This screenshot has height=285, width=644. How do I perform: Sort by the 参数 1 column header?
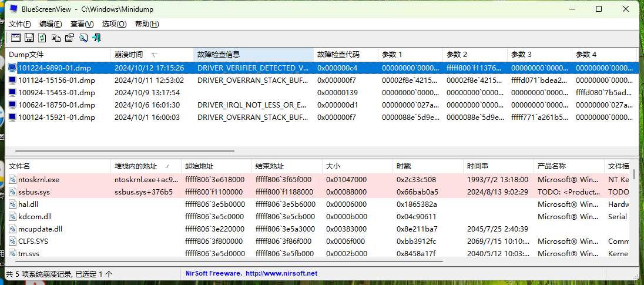(x=410, y=54)
